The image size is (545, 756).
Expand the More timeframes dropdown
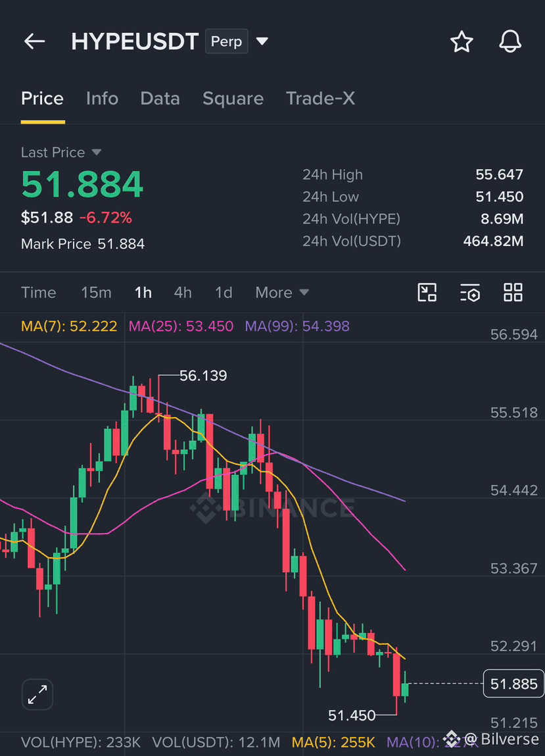[282, 292]
